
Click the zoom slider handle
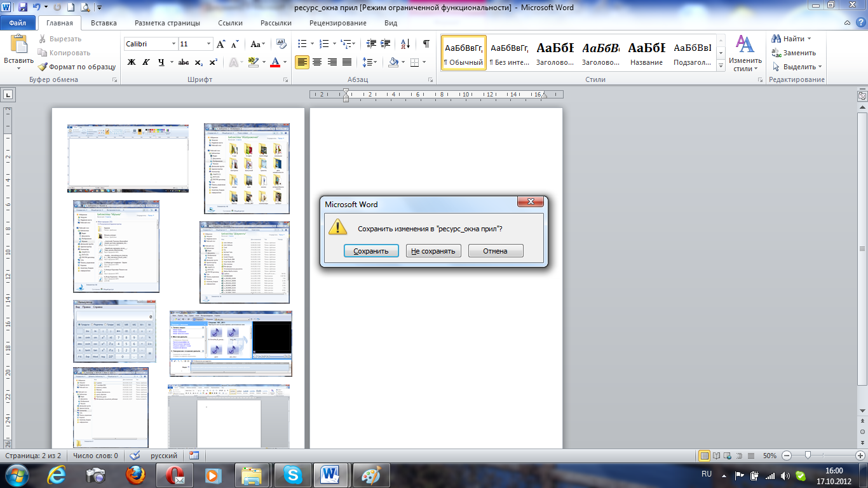[808, 456]
